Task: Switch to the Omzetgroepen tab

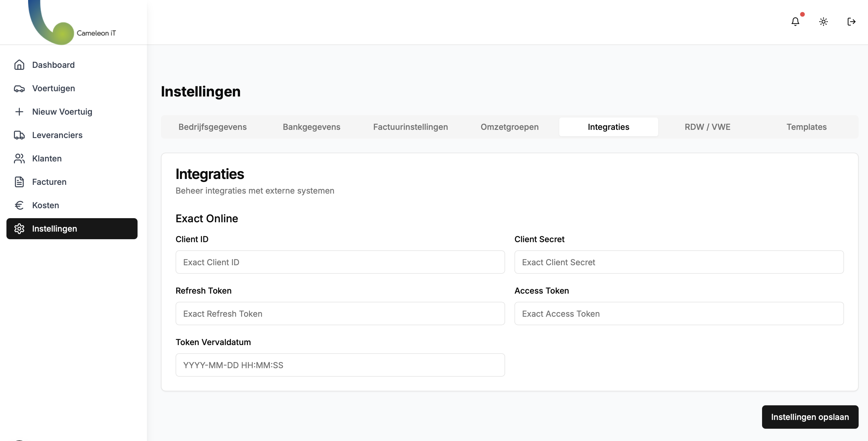Action: (509, 127)
